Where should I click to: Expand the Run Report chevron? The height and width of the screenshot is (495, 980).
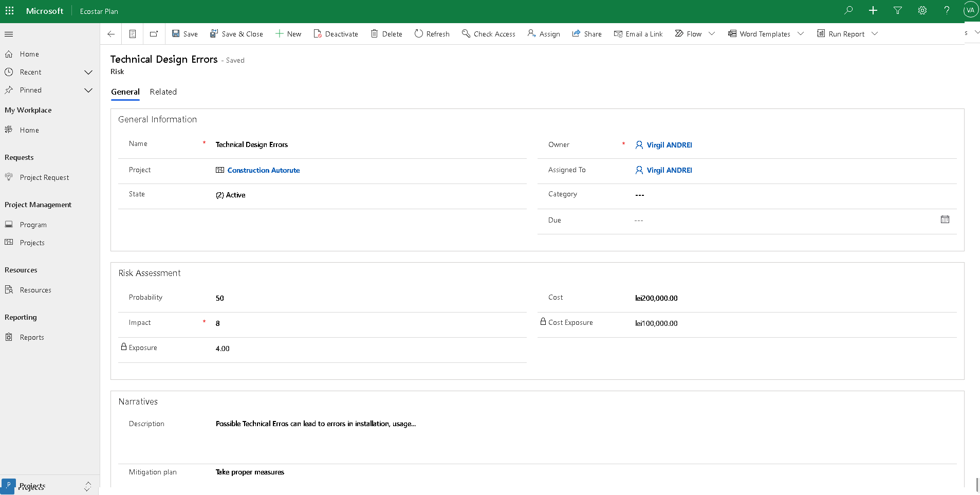(x=875, y=34)
